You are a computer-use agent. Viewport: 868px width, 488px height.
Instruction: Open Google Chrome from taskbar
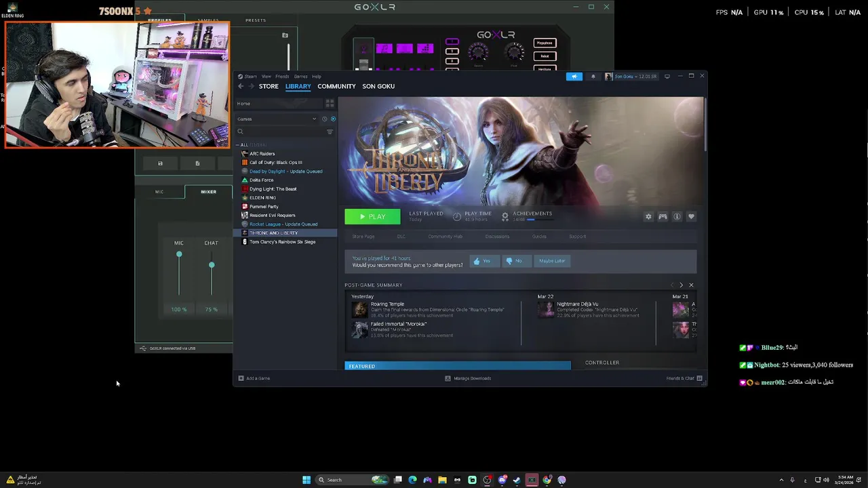(547, 480)
